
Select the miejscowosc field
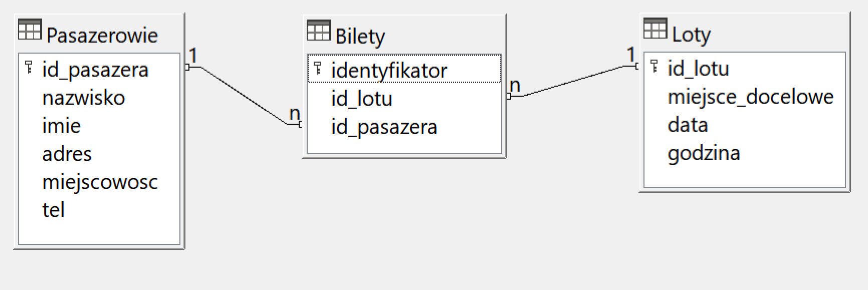pyautogui.click(x=100, y=182)
